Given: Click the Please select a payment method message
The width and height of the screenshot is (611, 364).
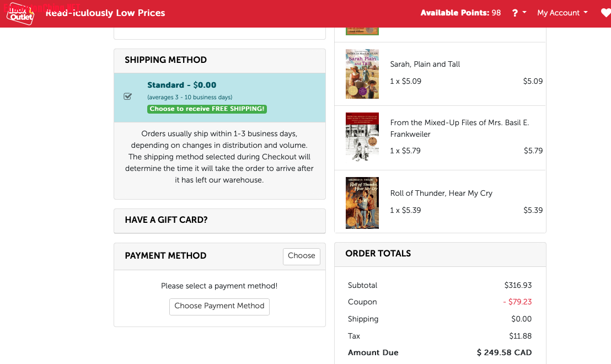Looking at the screenshot, I should click(219, 286).
